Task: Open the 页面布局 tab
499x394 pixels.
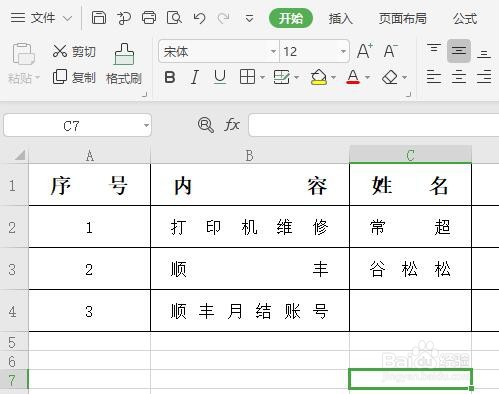Action: tap(403, 18)
